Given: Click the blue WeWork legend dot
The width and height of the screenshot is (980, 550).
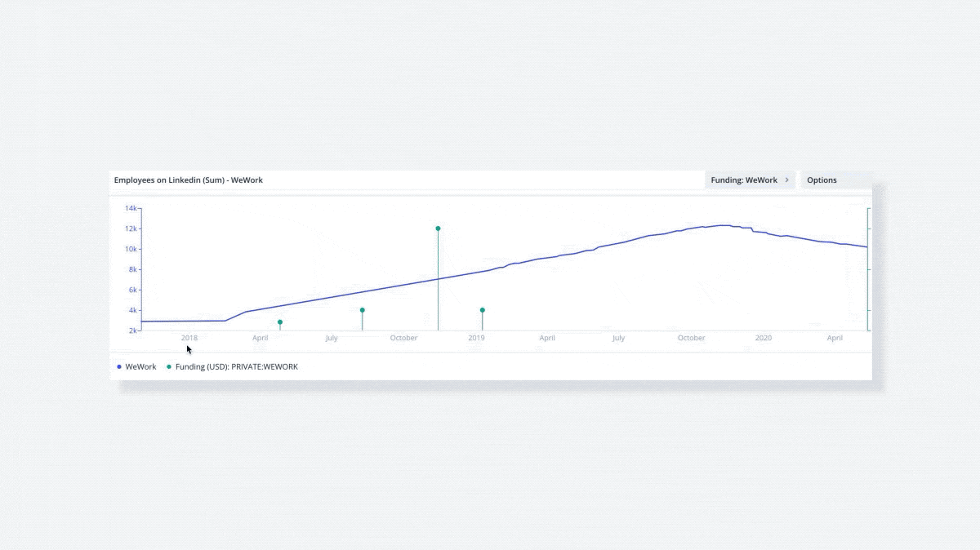Looking at the screenshot, I should pyautogui.click(x=119, y=367).
